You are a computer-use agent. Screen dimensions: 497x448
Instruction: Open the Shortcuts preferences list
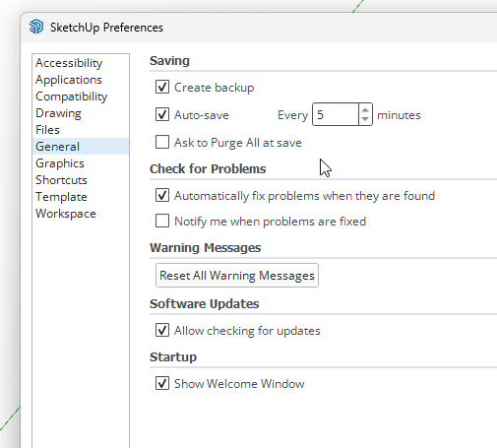tap(61, 180)
